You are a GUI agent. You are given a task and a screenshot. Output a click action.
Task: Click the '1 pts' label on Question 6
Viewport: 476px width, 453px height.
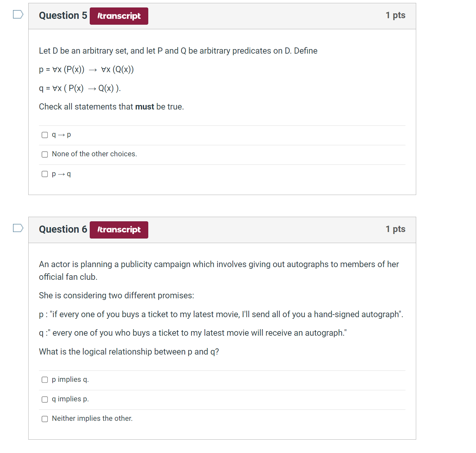point(395,229)
